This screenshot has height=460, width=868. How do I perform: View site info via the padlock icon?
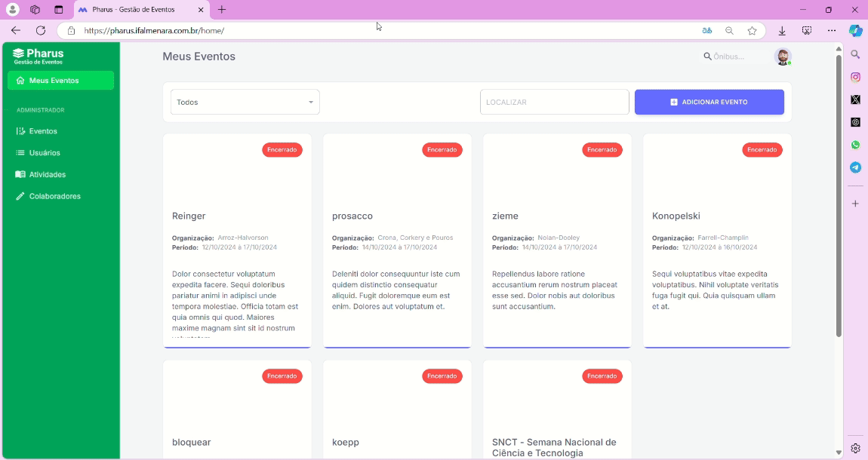[x=71, y=30]
